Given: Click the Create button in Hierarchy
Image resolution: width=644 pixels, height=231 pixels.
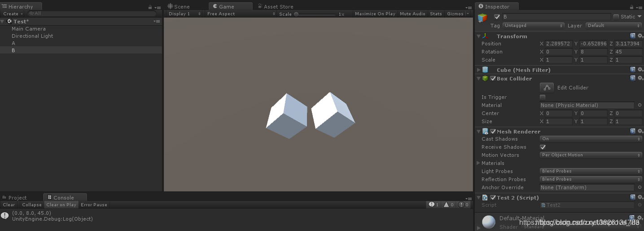Looking at the screenshot, I should click(x=12, y=14).
